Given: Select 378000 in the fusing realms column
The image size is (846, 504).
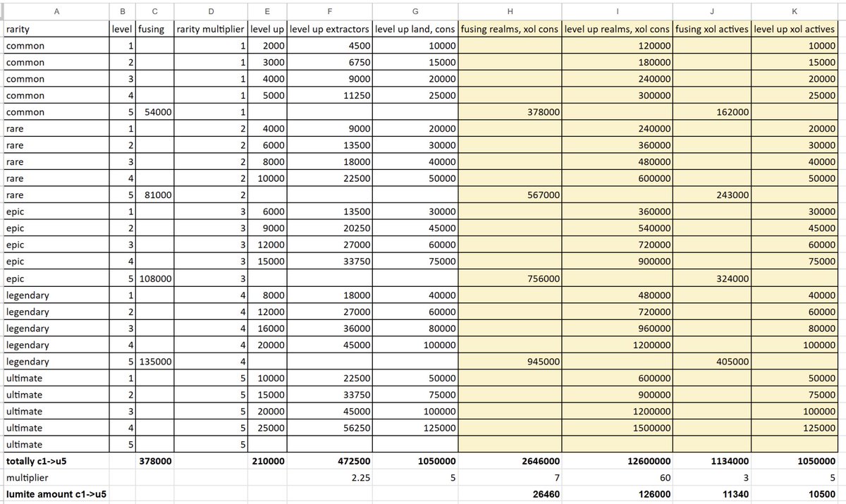Looking at the screenshot, I should pyautogui.click(x=510, y=113).
